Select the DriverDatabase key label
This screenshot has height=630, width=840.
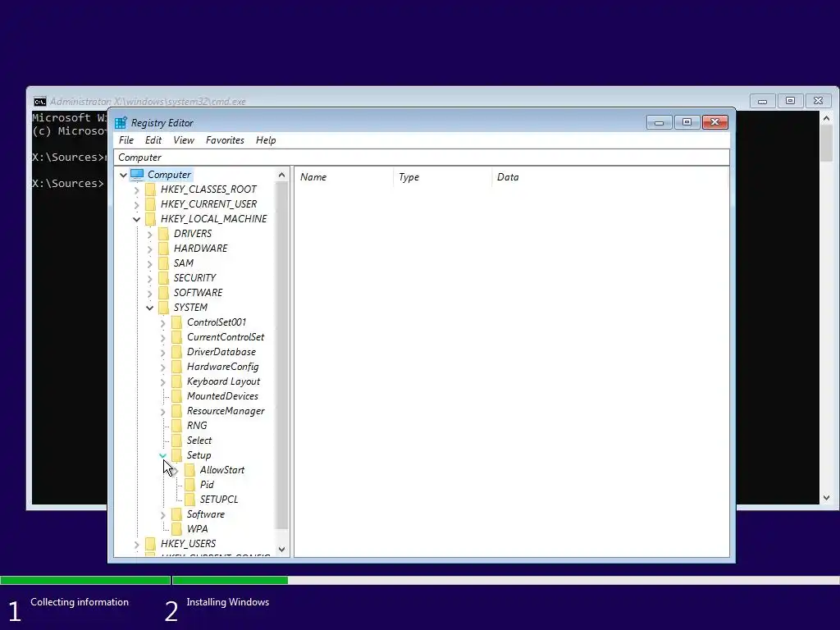(221, 352)
